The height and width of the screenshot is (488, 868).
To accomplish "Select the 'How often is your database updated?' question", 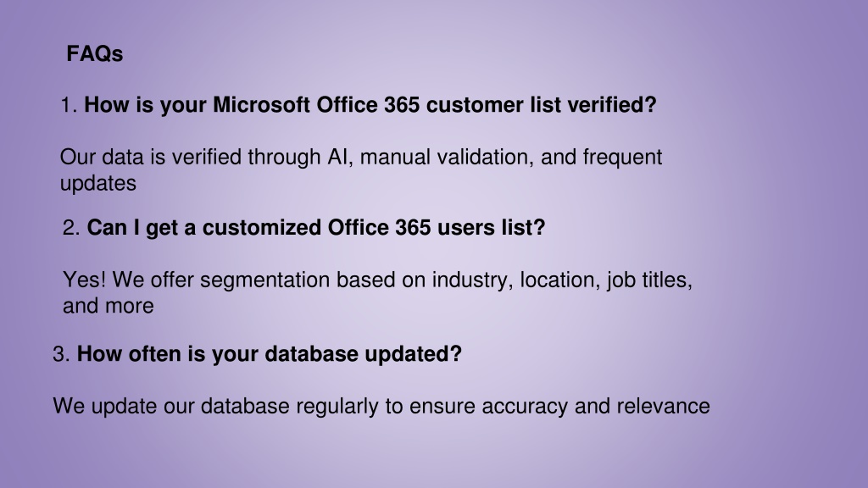I will (x=269, y=354).
